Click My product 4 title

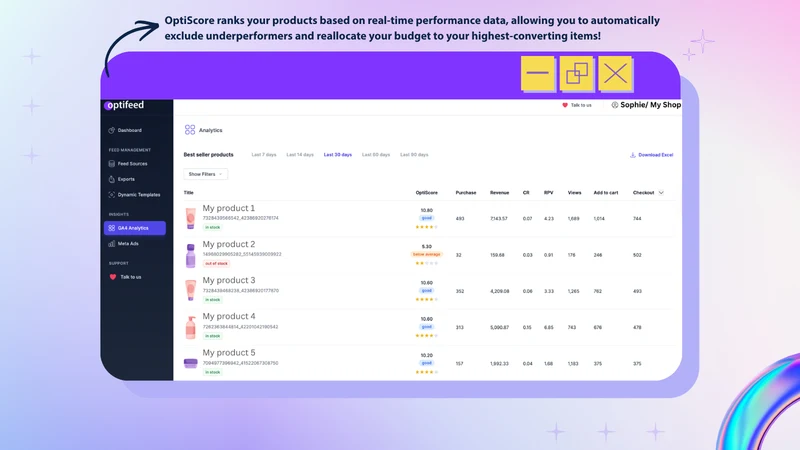click(x=229, y=316)
